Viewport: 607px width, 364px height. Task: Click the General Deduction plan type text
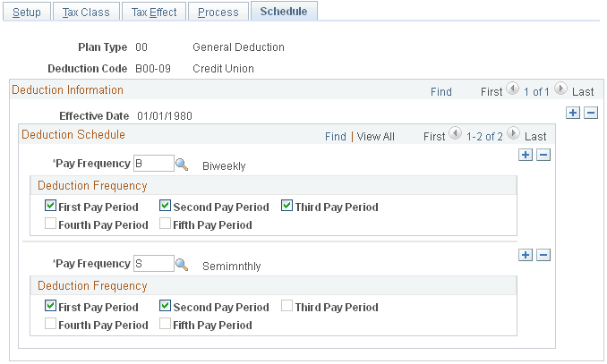point(238,47)
